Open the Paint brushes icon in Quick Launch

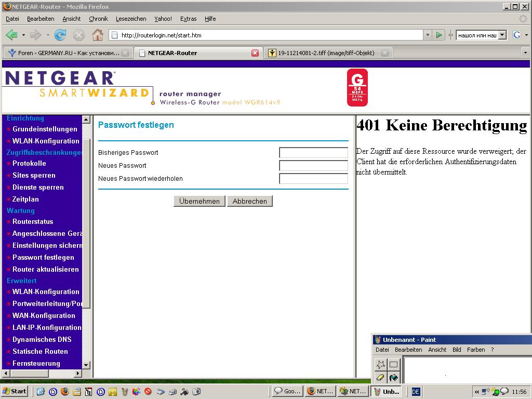pos(125,392)
